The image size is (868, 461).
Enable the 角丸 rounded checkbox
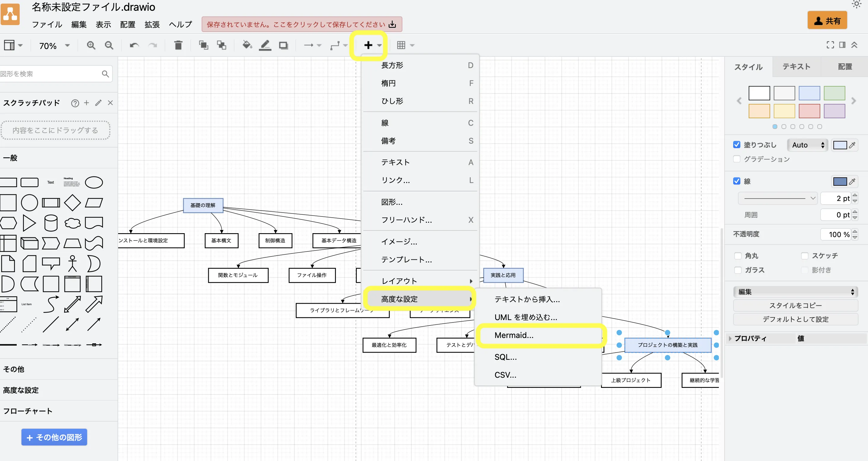click(738, 256)
